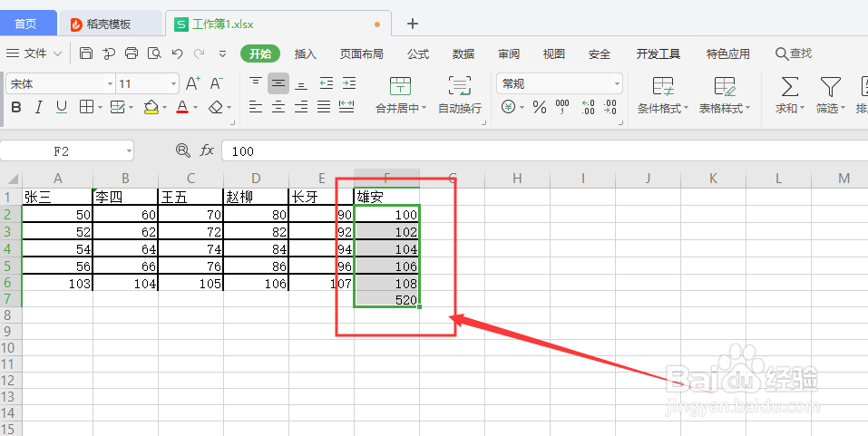Decrease indent icon

(327, 83)
